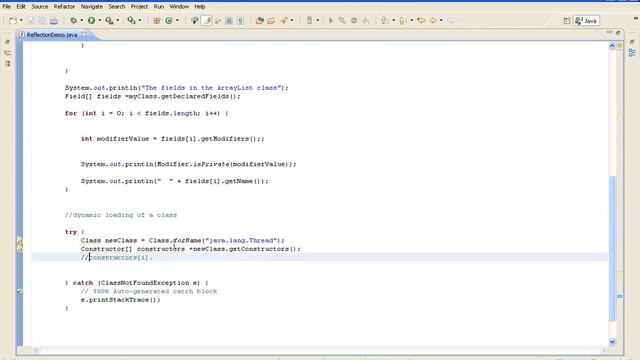
Task: Click the task marker beside TODO comment
Action: click(x=19, y=291)
